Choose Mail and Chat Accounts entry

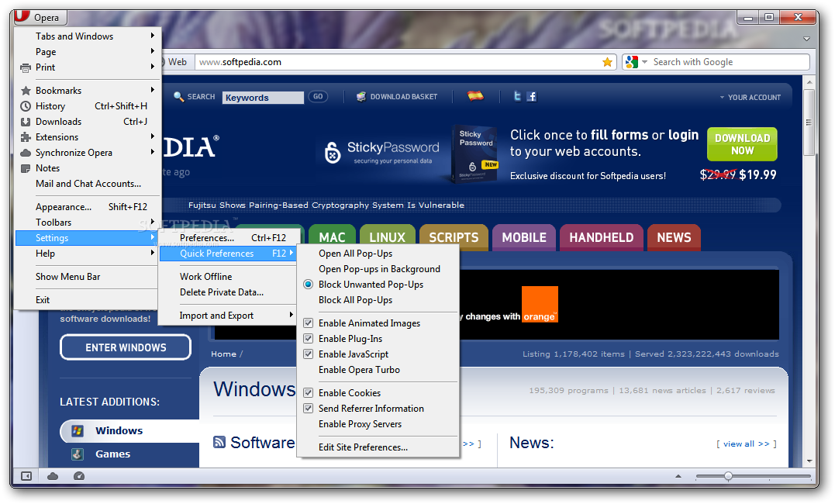click(x=88, y=183)
